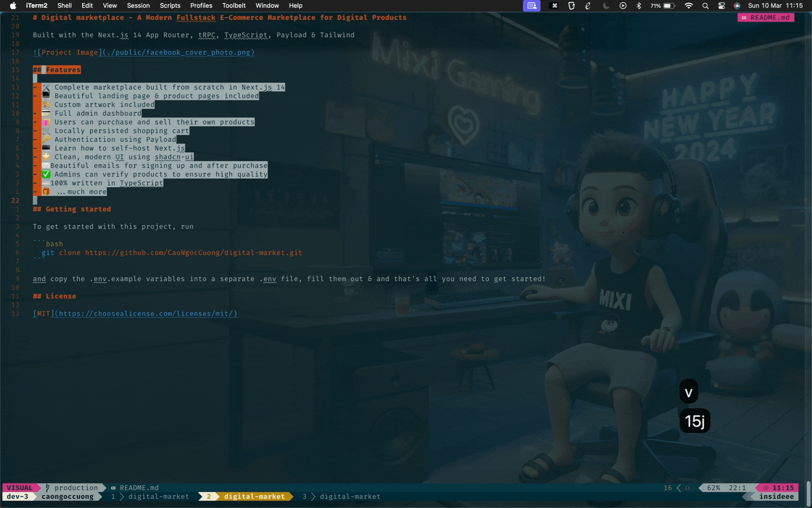Click the README.md buffer tab at top right

click(766, 17)
